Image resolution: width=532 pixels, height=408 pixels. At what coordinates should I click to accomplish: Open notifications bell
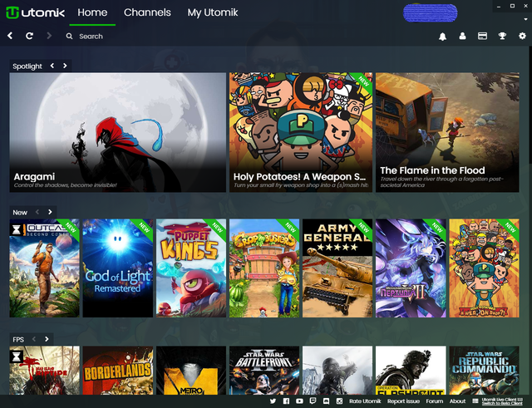(x=442, y=37)
